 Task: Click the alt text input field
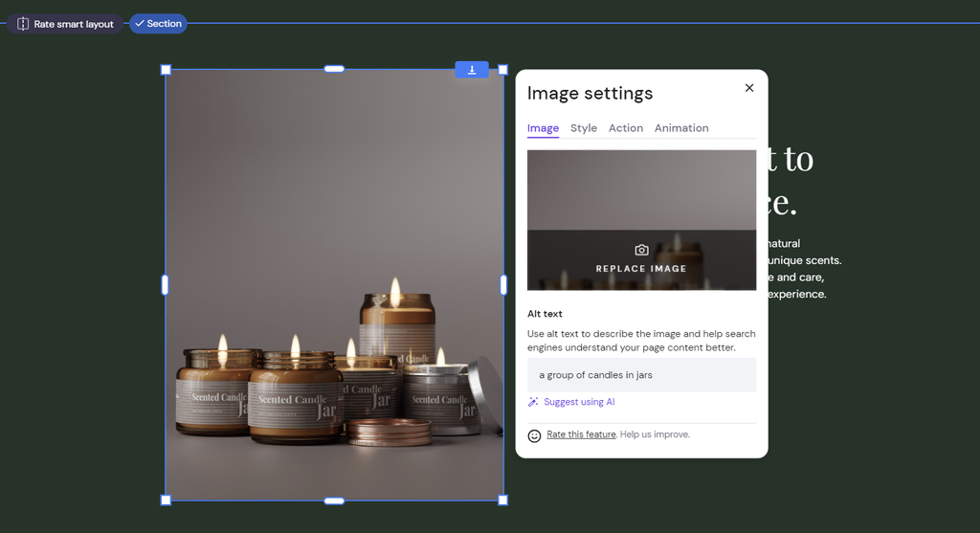point(641,375)
